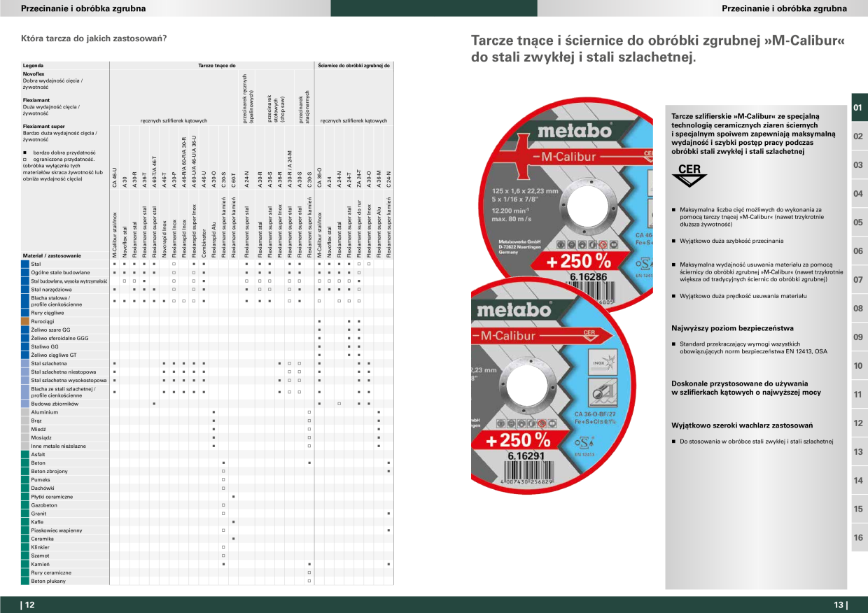Open chapter tab 02
The image size is (868, 613).
tap(858, 136)
